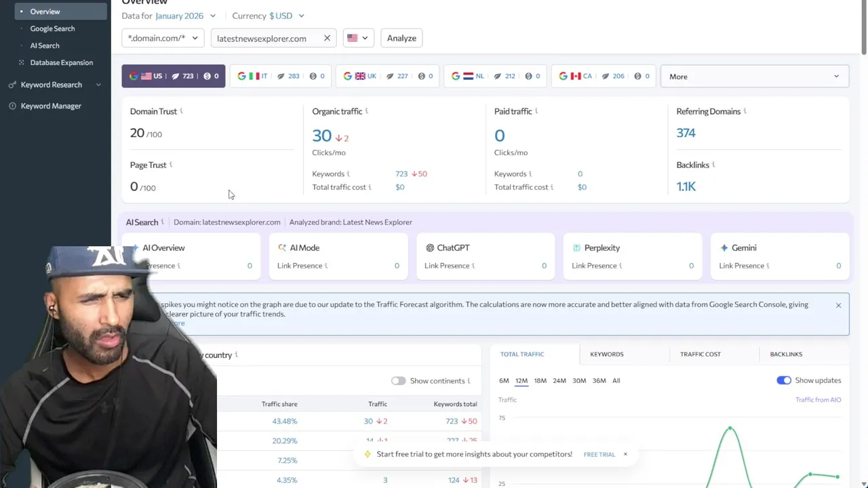
Task: Toggle Show updates switch off
Action: [x=784, y=380]
